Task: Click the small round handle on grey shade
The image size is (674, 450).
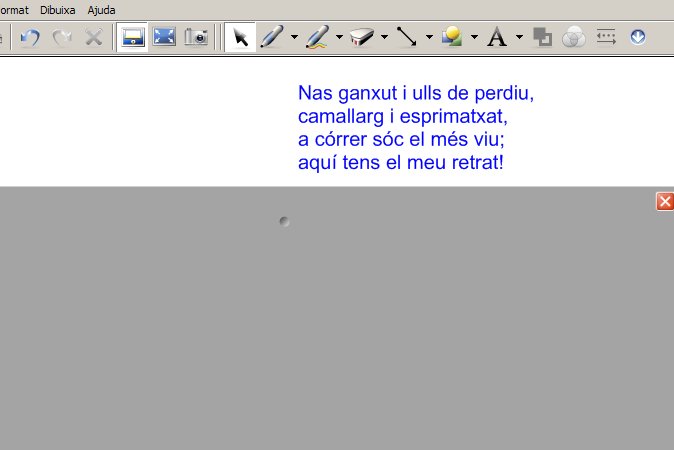Action: coord(284,221)
